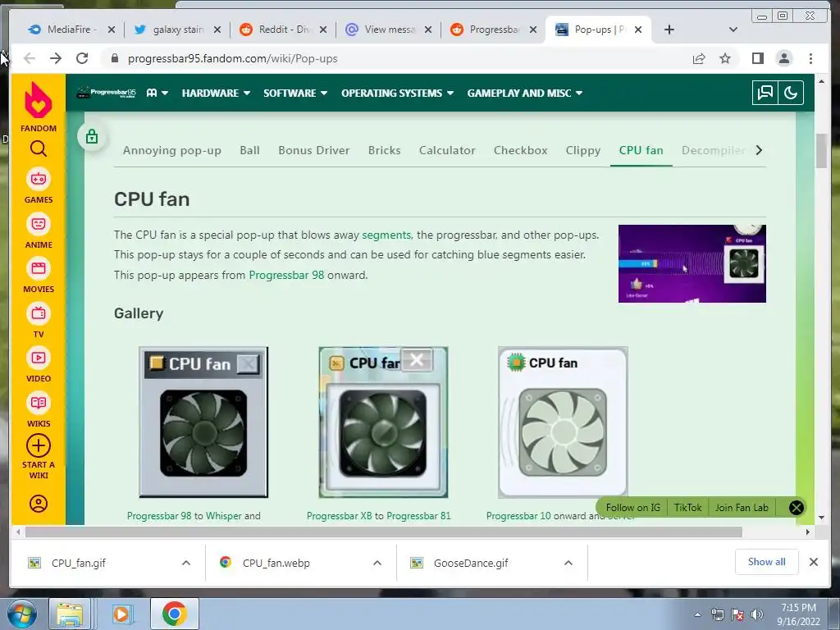Follow the segments link
The height and width of the screenshot is (630, 840).
click(386, 235)
